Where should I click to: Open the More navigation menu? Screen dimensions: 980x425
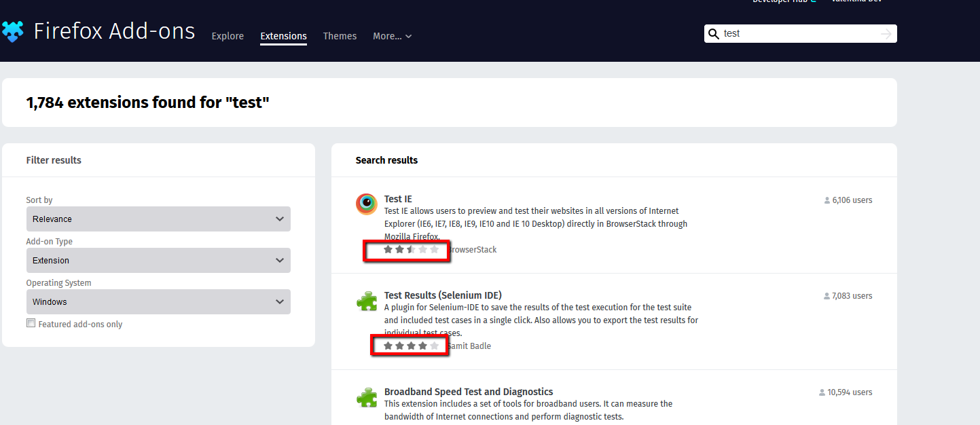[x=391, y=36]
